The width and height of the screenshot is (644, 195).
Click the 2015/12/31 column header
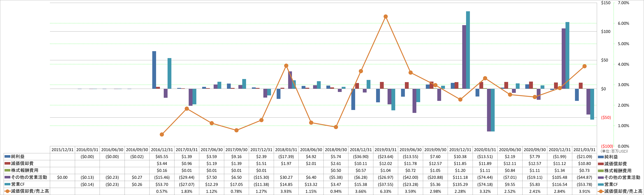point(62,150)
